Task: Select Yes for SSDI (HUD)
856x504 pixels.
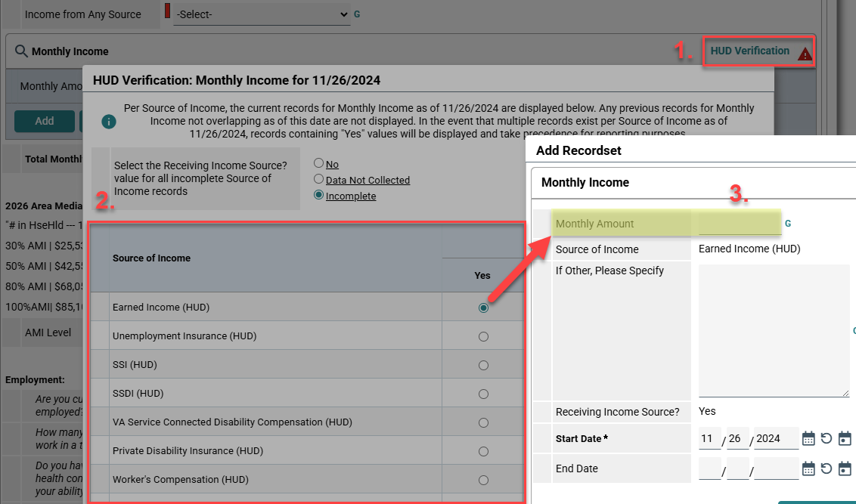Action: click(483, 394)
